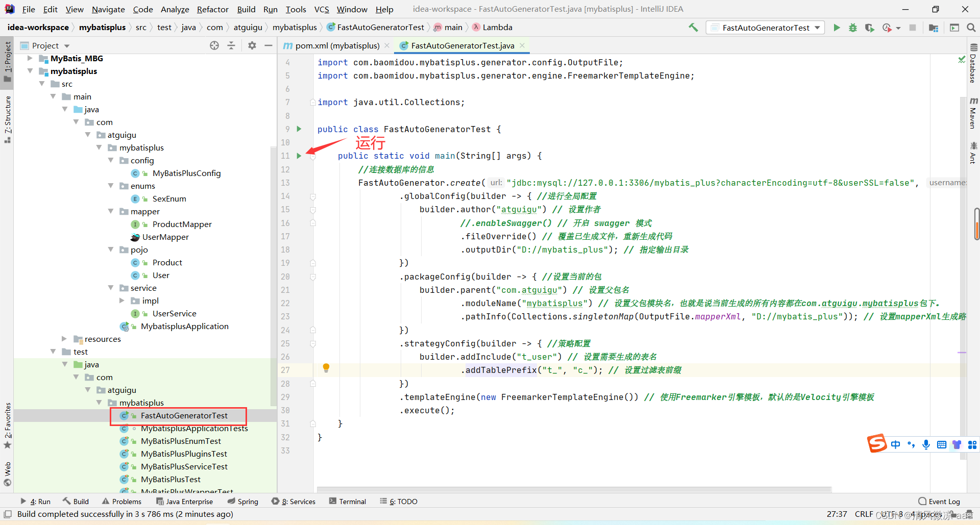The image size is (980, 525).
Task: Expand the MyBatis_MBG module node
Action: [x=30, y=58]
